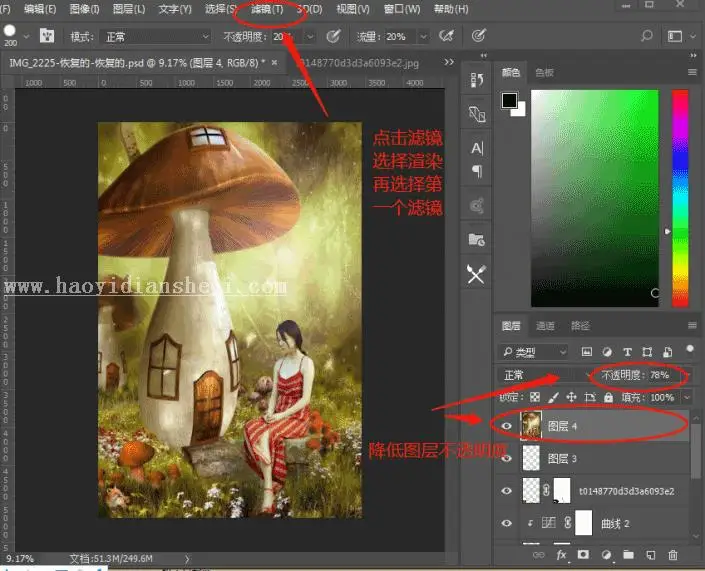Filter layers by type layers icon

tap(627, 352)
